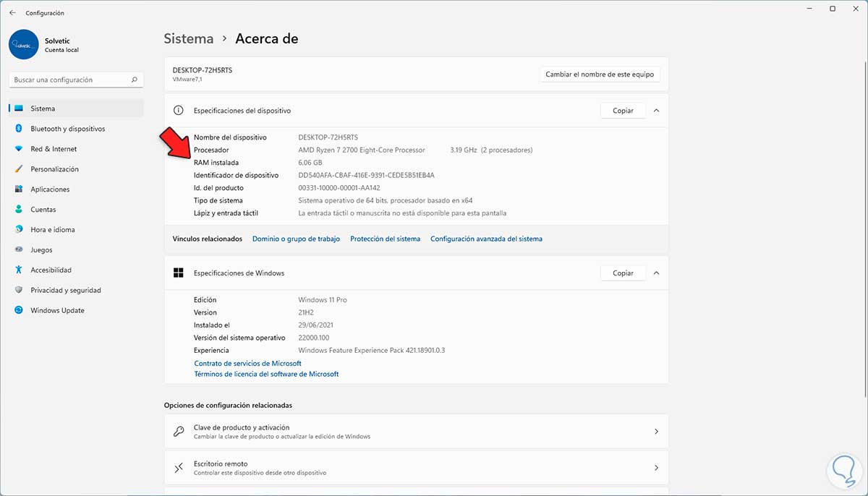Minimize the Configuración window
868x496 pixels.
(x=808, y=9)
